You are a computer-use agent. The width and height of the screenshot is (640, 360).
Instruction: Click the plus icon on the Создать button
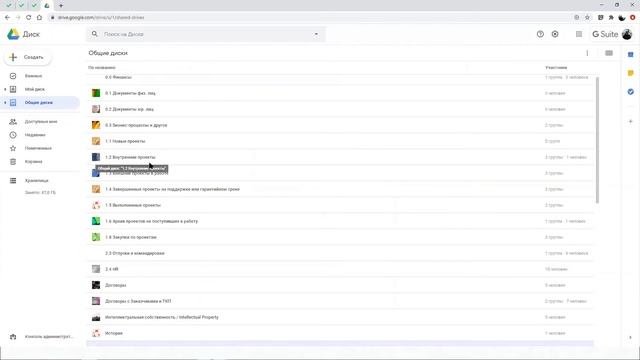coord(13,57)
